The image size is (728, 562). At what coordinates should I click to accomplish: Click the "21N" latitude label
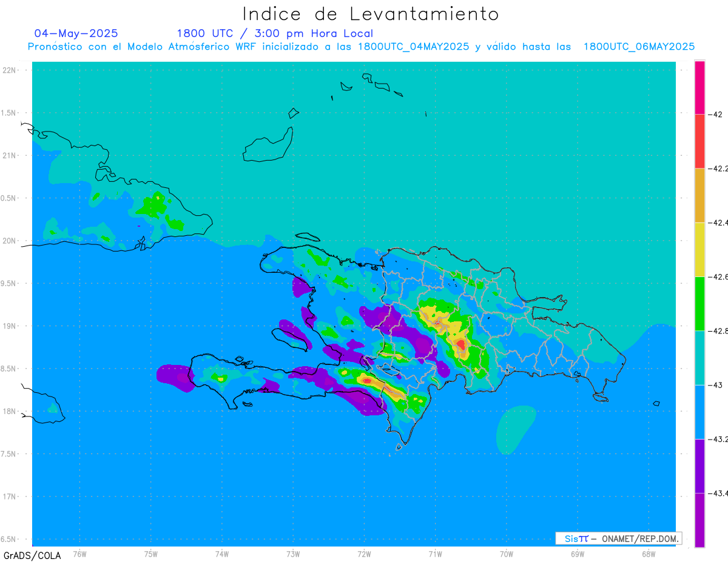(9, 155)
